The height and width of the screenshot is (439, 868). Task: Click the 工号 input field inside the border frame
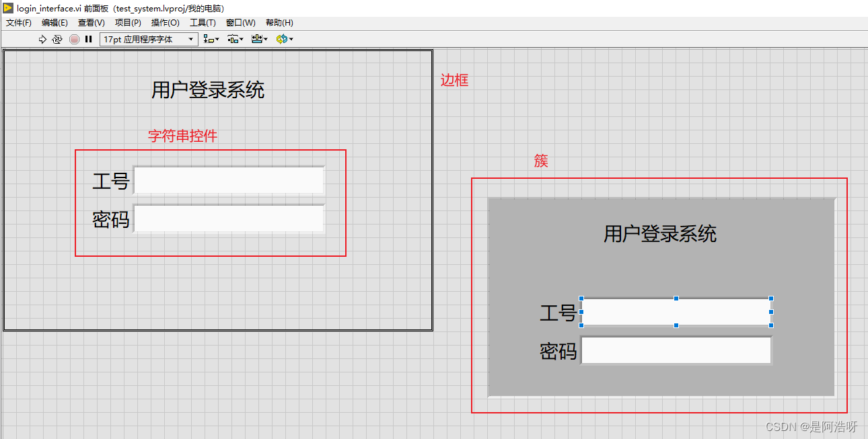pyautogui.click(x=229, y=179)
